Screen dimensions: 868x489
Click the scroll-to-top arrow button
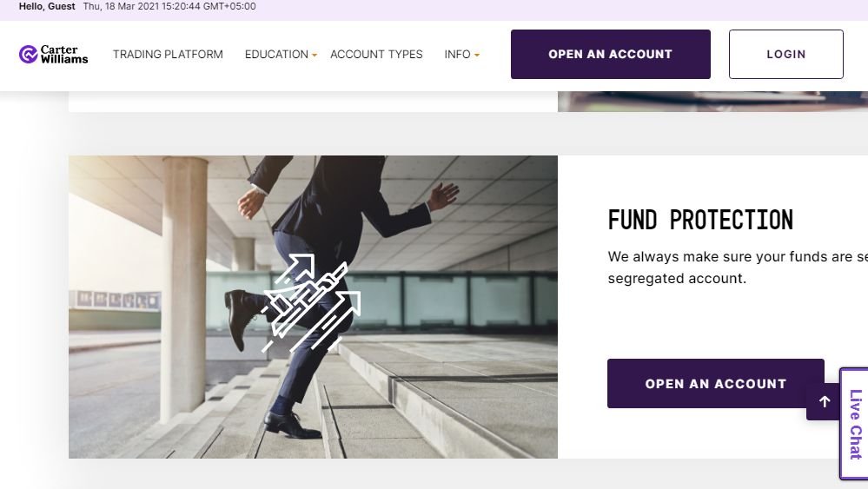(825, 401)
